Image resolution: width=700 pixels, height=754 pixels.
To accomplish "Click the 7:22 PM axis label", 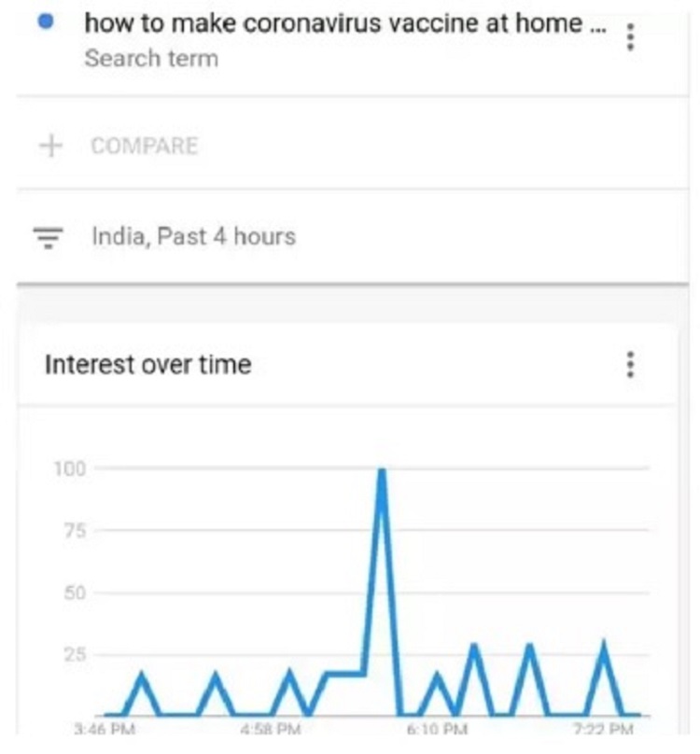I will [603, 729].
